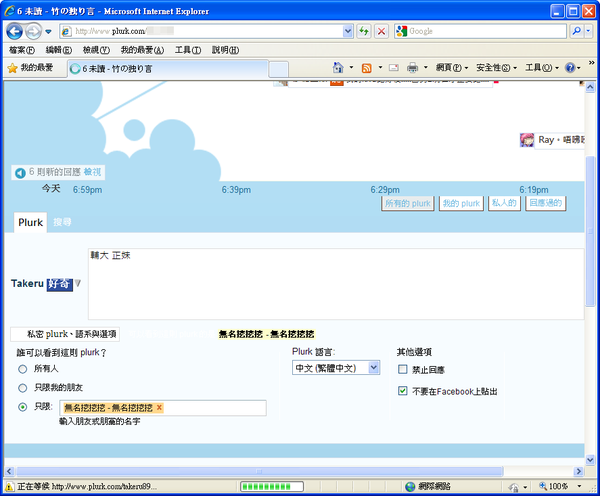Screen dimensions: 600x496
Task: Open the Plurk 語言 dropdown
Action: 336,368
